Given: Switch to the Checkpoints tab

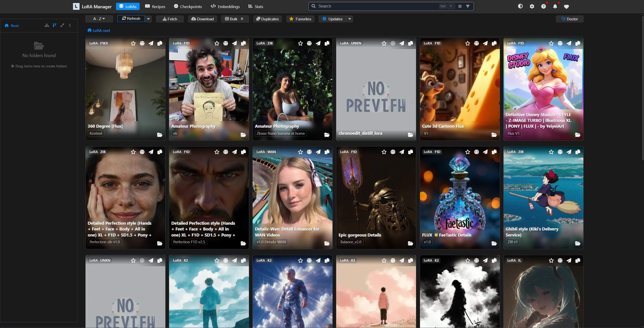Looking at the screenshot, I should 188,7.
